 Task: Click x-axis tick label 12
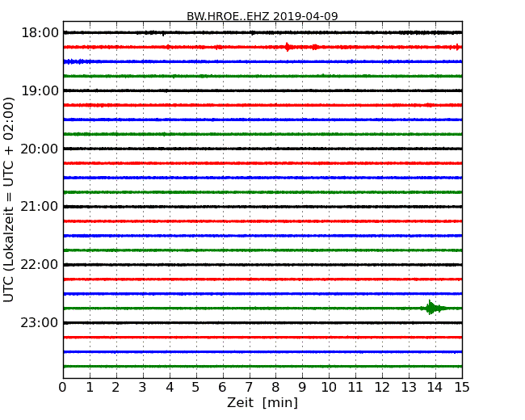pyautogui.click(x=382, y=388)
